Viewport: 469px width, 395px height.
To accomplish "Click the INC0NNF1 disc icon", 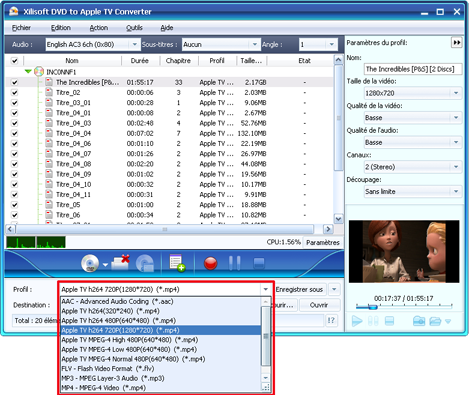I will tap(39, 71).
